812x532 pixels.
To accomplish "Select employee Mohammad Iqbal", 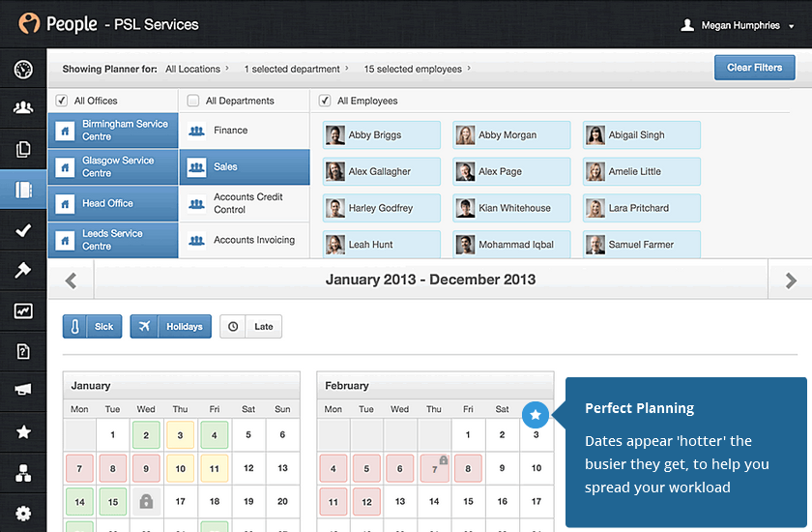I will click(x=511, y=245).
